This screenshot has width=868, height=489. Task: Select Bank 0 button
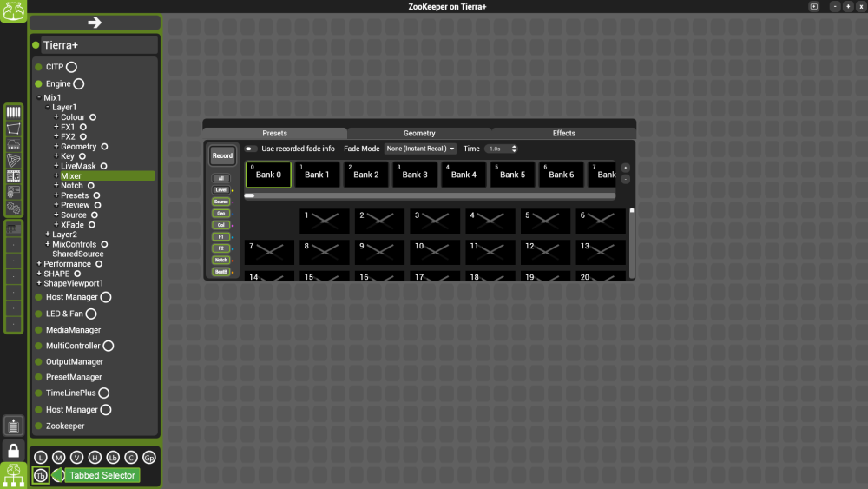[268, 175]
